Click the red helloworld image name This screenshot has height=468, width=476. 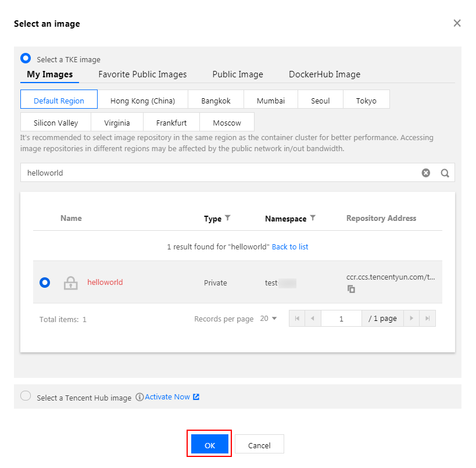[x=105, y=282]
